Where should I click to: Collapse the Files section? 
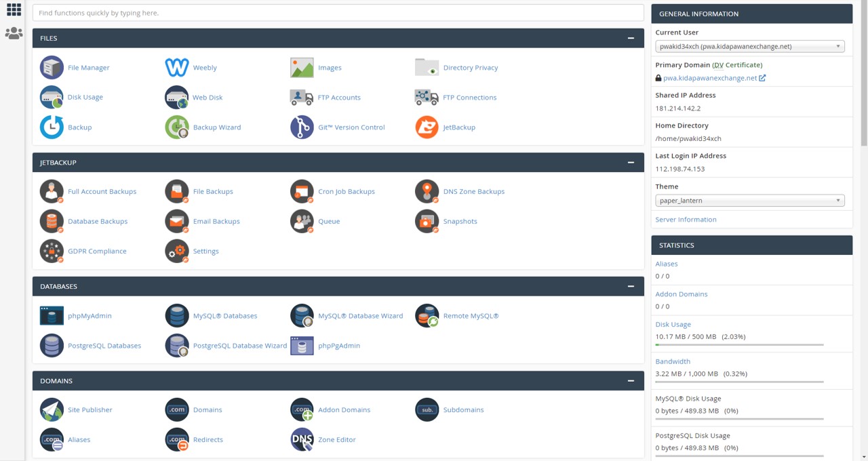(x=631, y=39)
